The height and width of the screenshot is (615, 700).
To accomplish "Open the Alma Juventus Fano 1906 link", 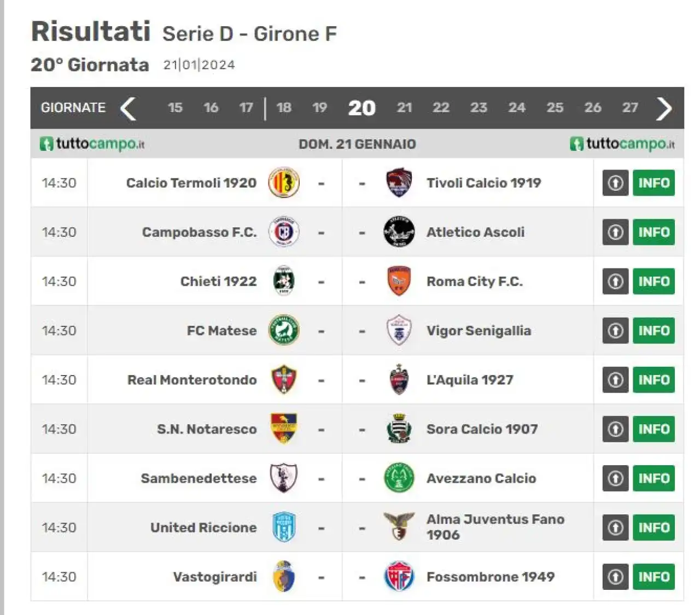I will (495, 527).
